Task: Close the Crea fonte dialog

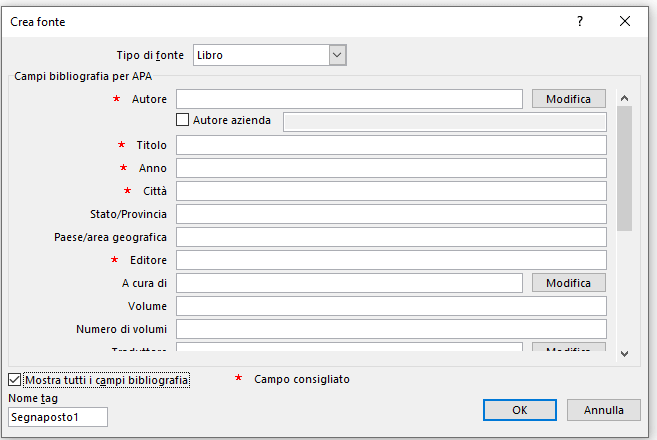Action: pos(625,21)
